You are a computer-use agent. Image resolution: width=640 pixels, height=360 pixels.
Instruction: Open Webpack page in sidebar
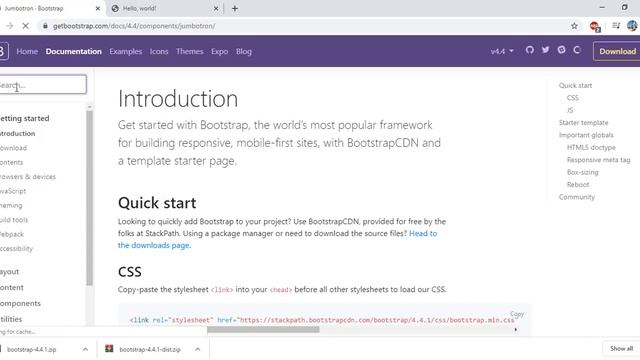click(12, 234)
